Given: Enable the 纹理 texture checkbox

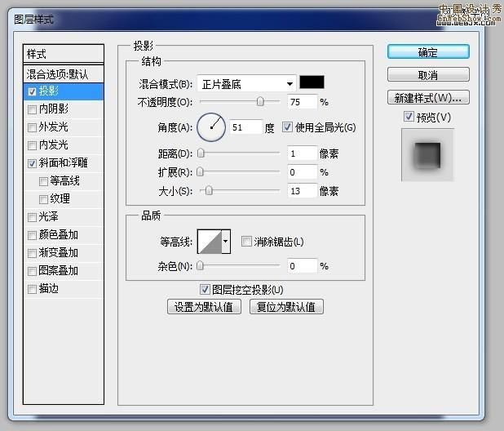Looking at the screenshot, I should [x=43, y=200].
